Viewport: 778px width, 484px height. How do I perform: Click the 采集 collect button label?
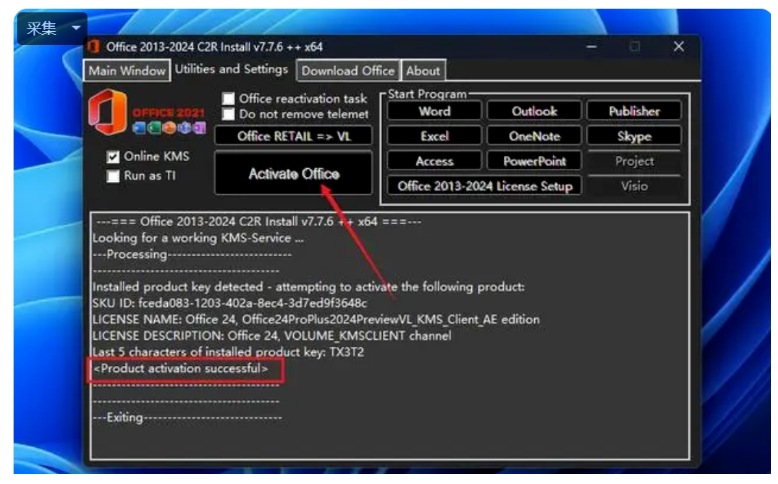click(x=42, y=28)
